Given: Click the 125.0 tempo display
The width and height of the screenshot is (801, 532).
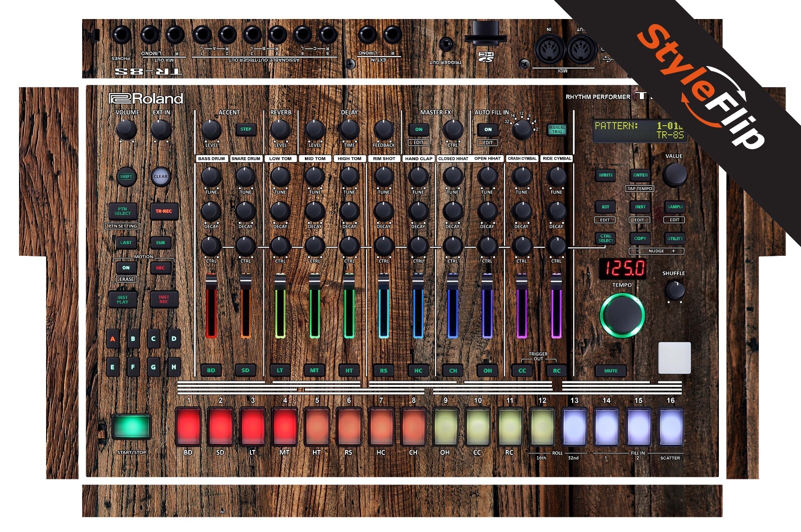Looking at the screenshot, I should 623,269.
